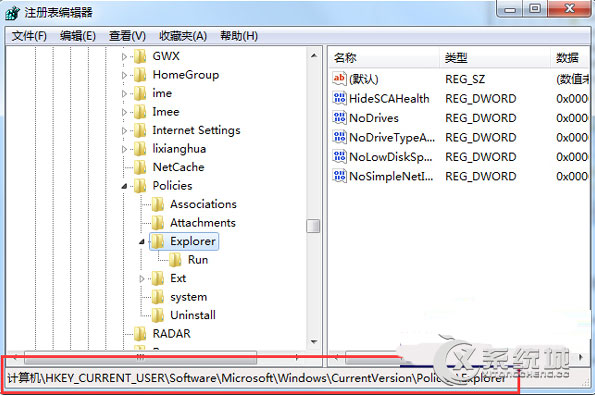Expand the Imee key
This screenshot has height=396, width=595.
124,112
